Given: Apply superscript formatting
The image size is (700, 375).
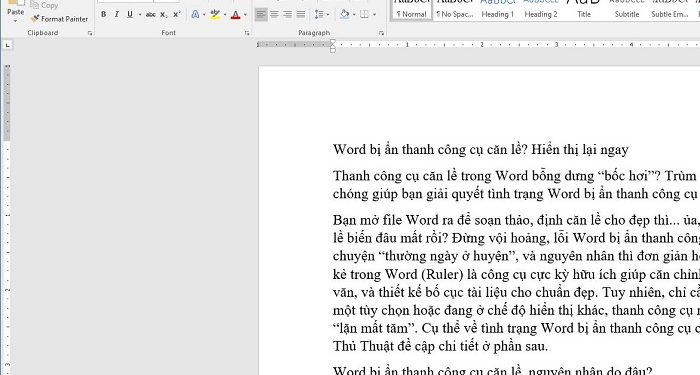Looking at the screenshot, I should point(177,14).
